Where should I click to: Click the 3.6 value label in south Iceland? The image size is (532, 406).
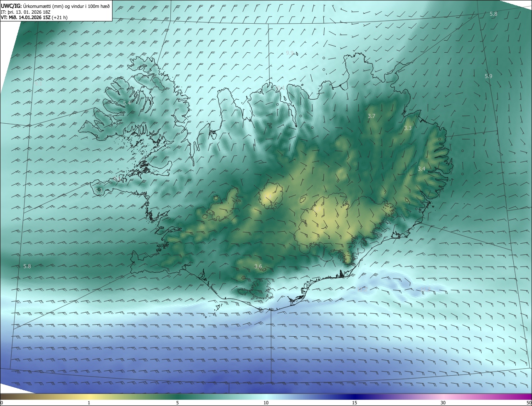(258, 266)
